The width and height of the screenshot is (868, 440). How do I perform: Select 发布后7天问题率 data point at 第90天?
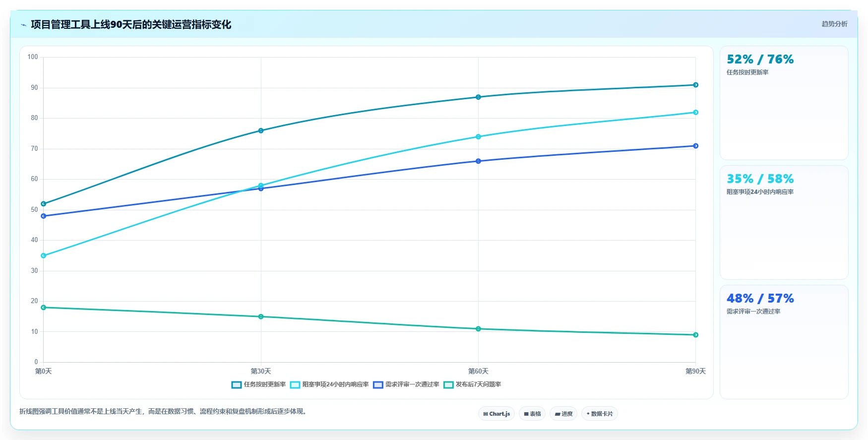pyautogui.click(x=695, y=335)
